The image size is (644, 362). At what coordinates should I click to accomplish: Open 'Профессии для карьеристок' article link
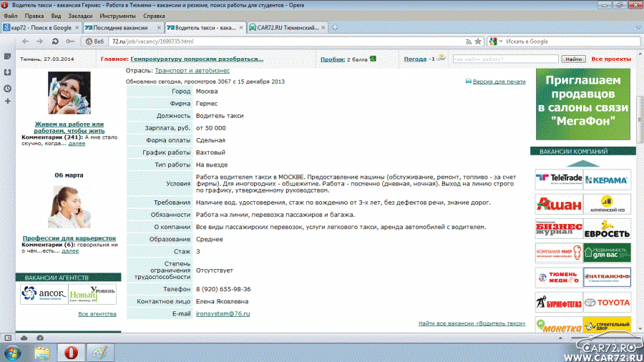click(69, 238)
